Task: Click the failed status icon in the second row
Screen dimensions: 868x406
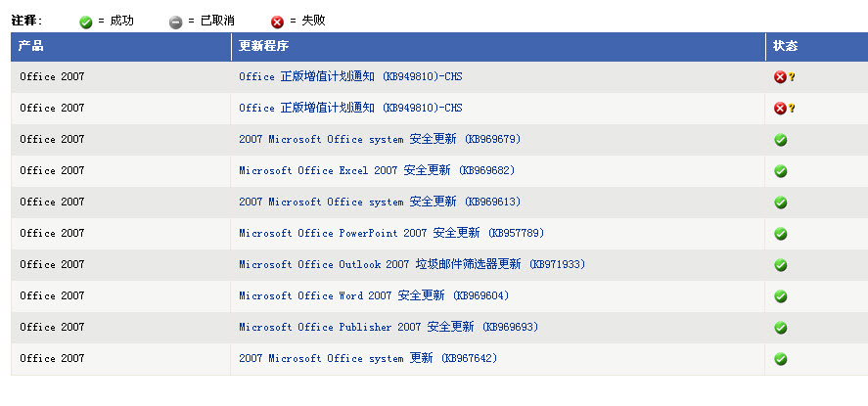Action: pos(781,109)
